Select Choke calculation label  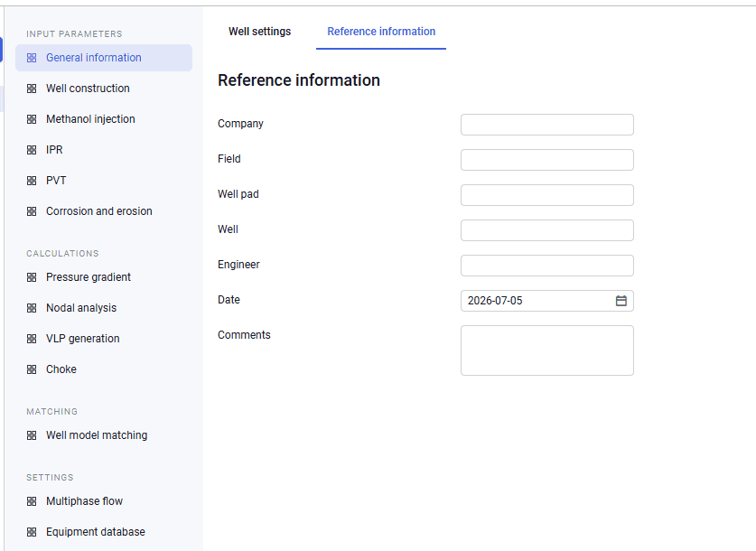(61, 369)
